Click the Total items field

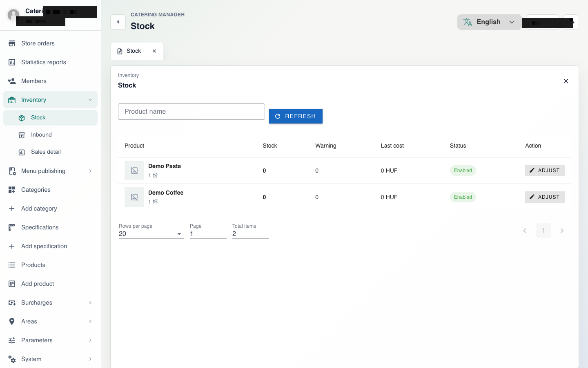click(x=251, y=234)
